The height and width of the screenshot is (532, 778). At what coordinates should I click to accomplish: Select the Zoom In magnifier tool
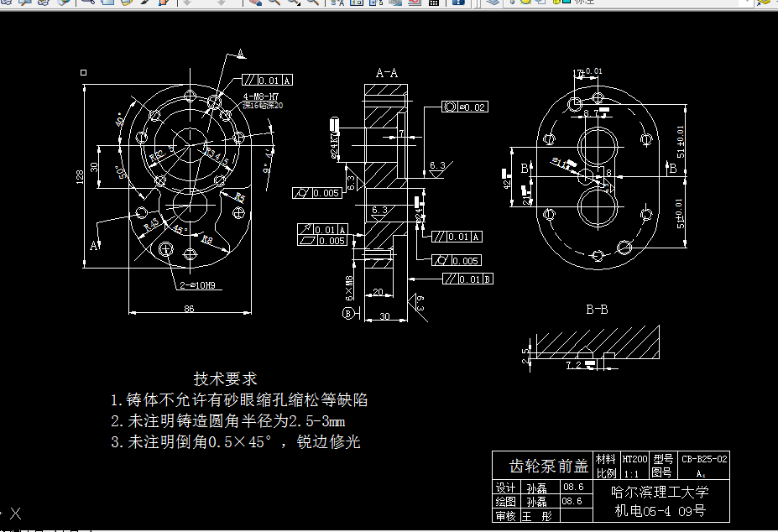tap(273, 5)
